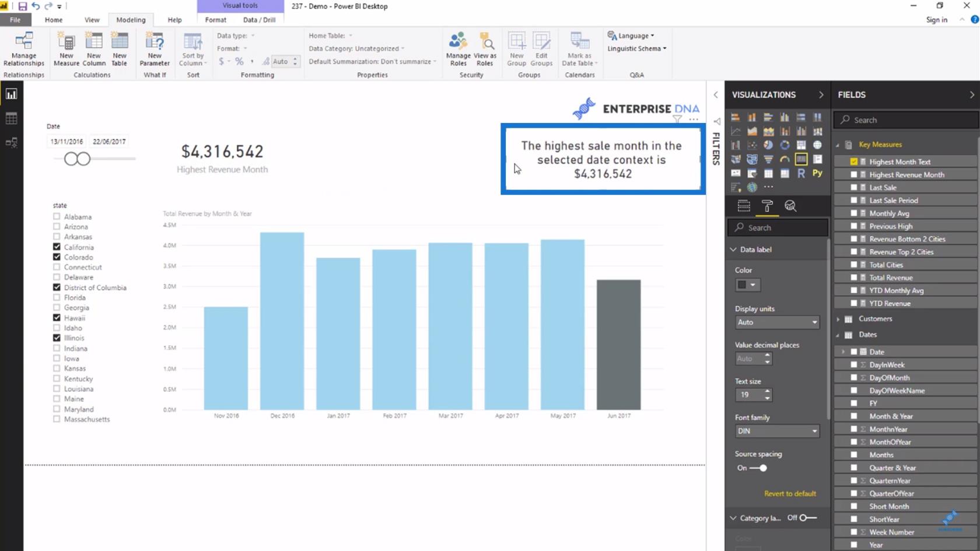The width and height of the screenshot is (980, 551).
Task: Switch to Model view in left sidebar
Action: coord(11,142)
